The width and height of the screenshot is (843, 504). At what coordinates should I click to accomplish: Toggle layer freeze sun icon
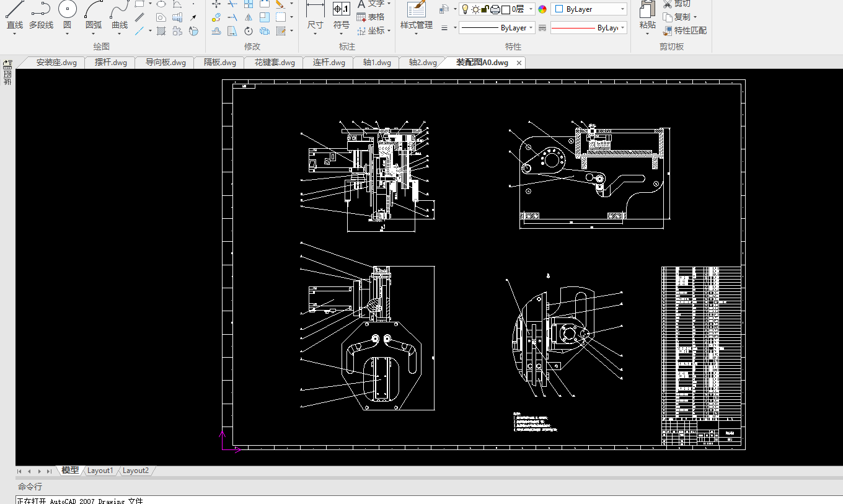(x=475, y=9)
